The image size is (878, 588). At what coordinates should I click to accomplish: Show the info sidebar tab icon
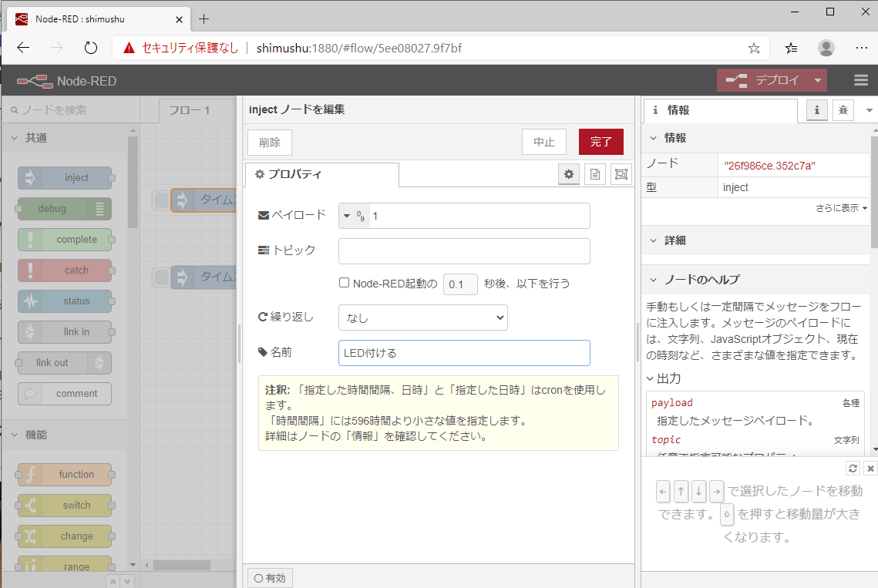[816, 109]
